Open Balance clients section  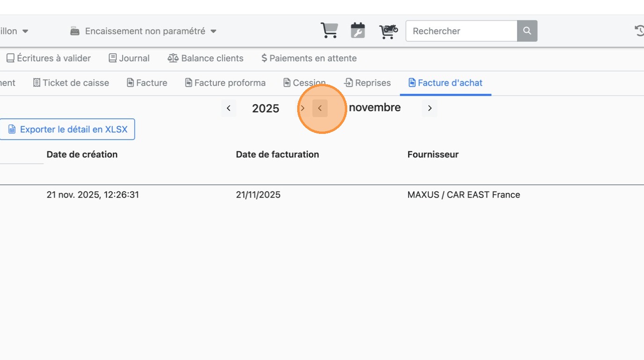pos(205,59)
